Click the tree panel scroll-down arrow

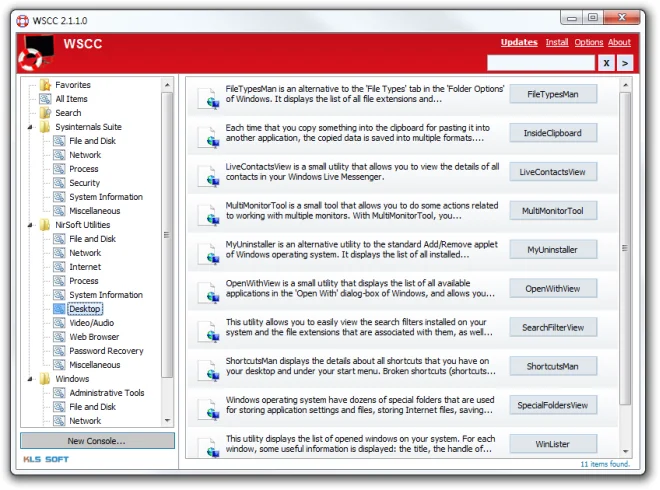point(167,420)
